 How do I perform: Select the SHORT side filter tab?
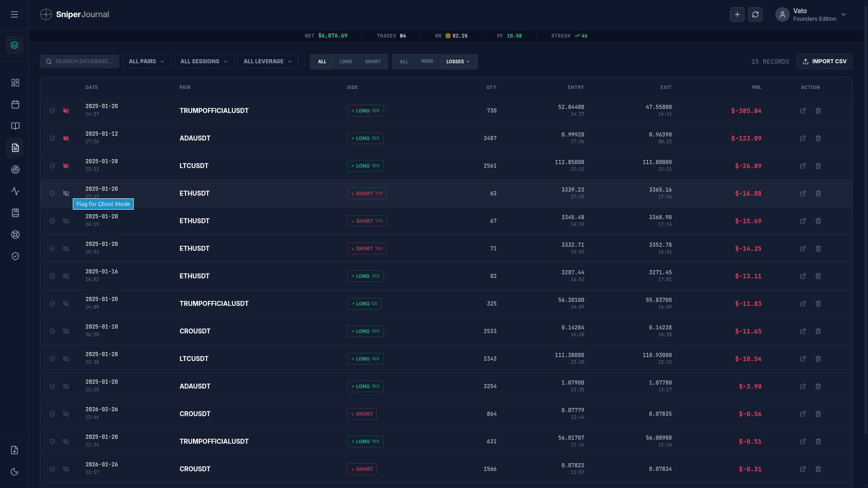[x=373, y=61]
